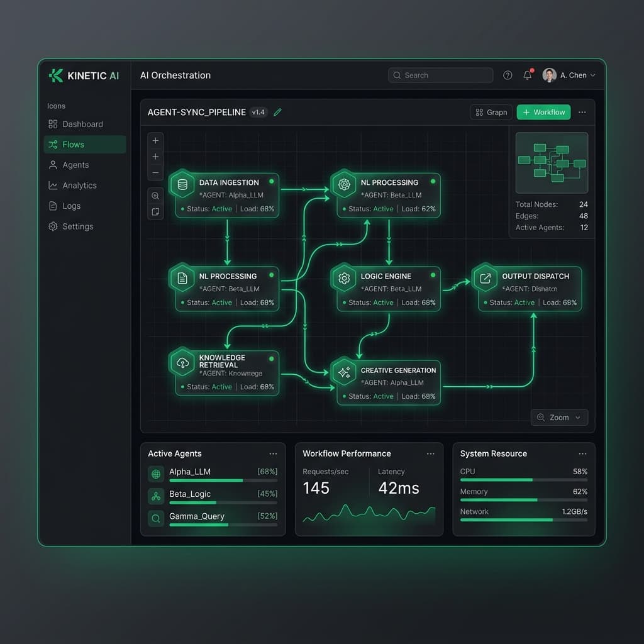The image size is (644, 644).
Task: Click the Kinetic AI logo icon
Action: (56, 75)
